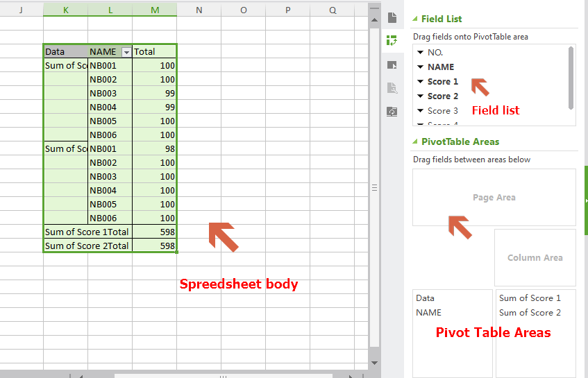Select the Data item in row area
588x378 pixels.
pyautogui.click(x=425, y=298)
